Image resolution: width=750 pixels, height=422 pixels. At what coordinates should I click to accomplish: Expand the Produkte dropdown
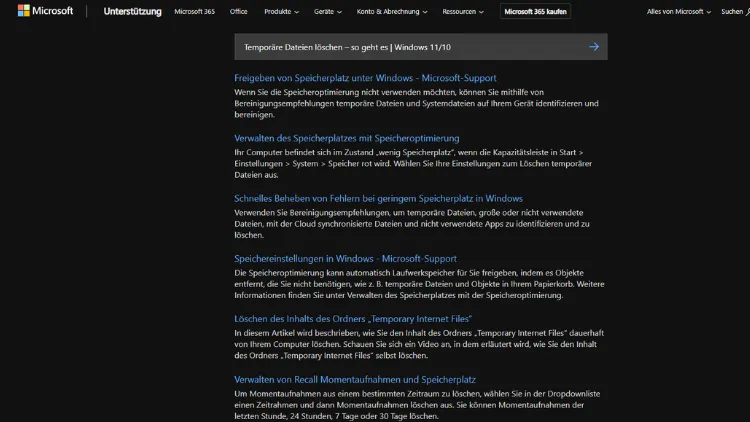pyautogui.click(x=281, y=11)
